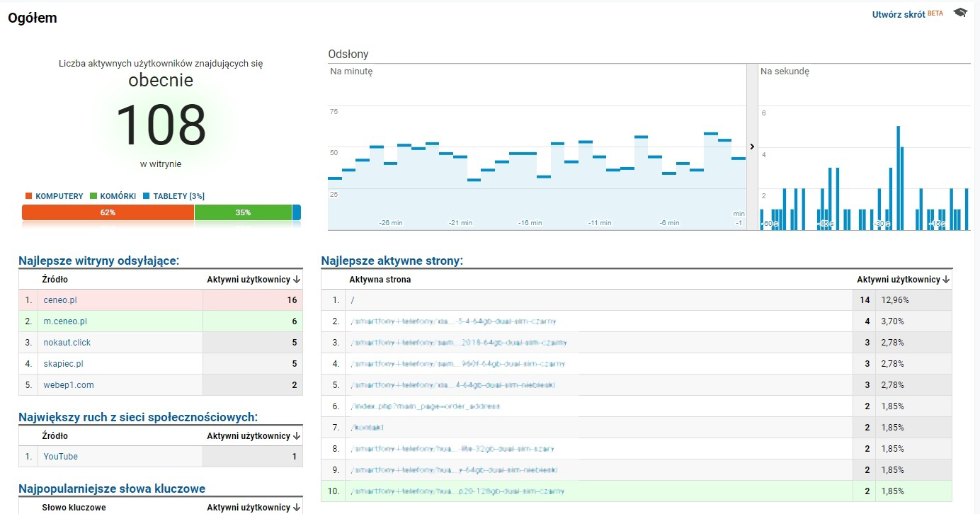Sort active pages by Aktywni użytkownicy arrow
Viewport: 980px width, 514px height.
coord(947,280)
